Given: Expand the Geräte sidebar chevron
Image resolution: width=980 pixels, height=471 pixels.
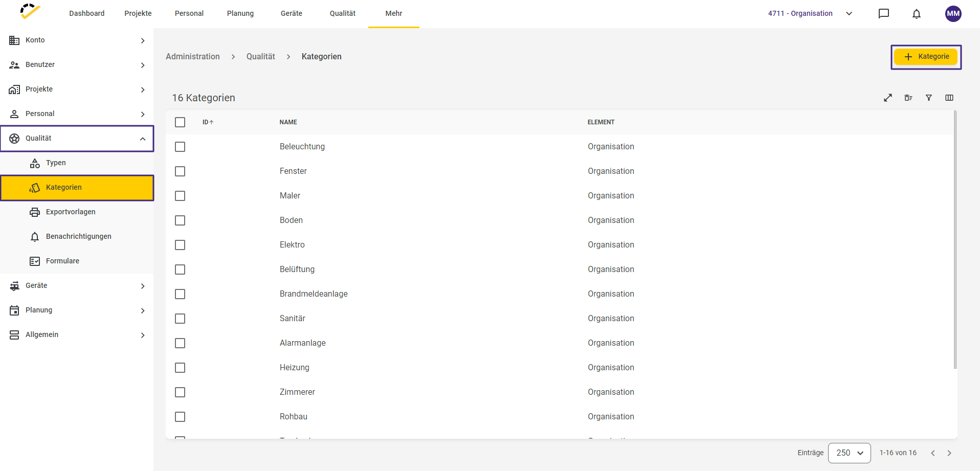Looking at the screenshot, I should click(x=143, y=286).
